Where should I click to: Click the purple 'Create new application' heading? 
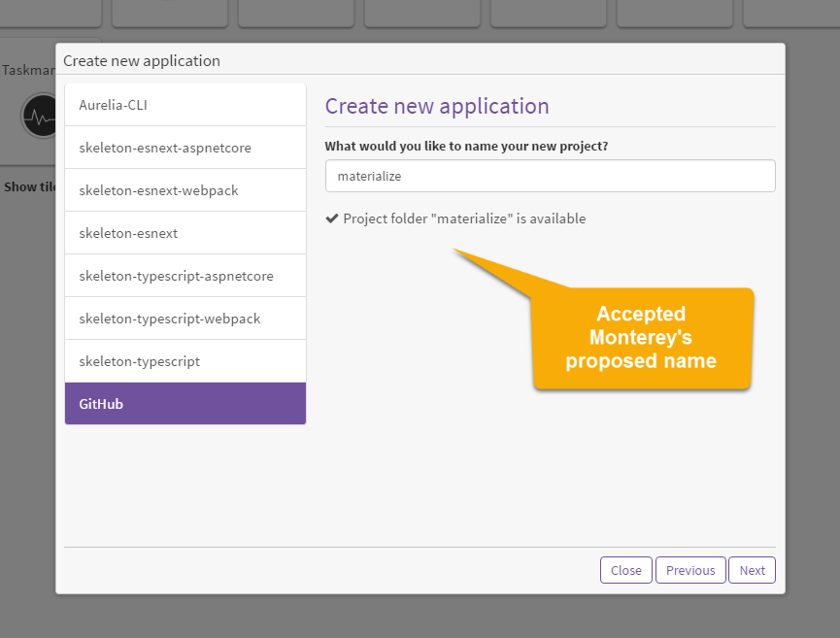click(437, 106)
